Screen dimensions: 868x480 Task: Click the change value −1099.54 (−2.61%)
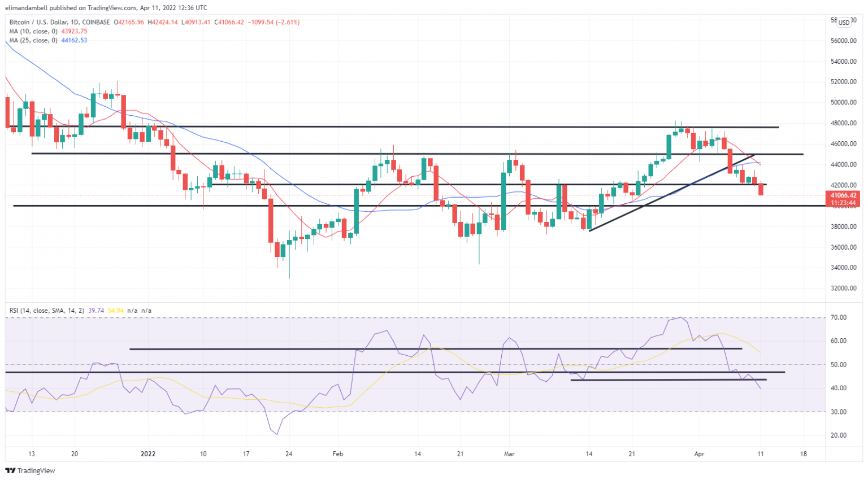click(x=274, y=22)
